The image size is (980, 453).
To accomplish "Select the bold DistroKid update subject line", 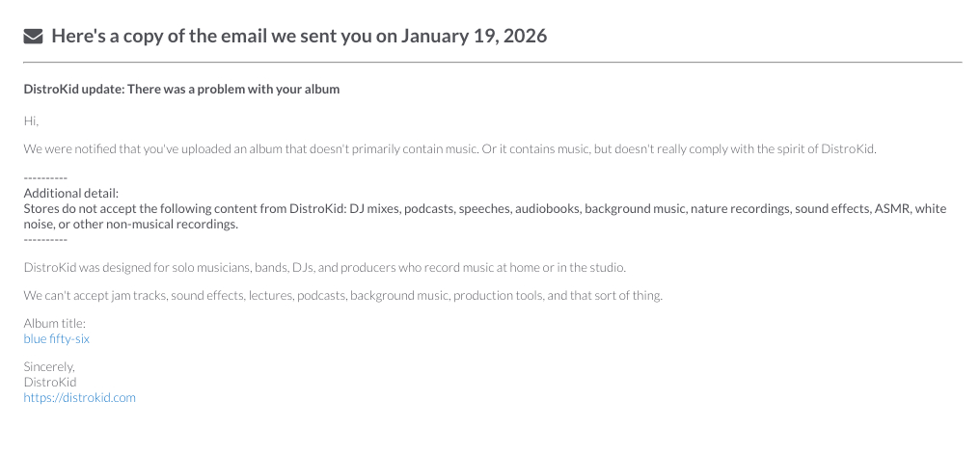I will point(181,90).
